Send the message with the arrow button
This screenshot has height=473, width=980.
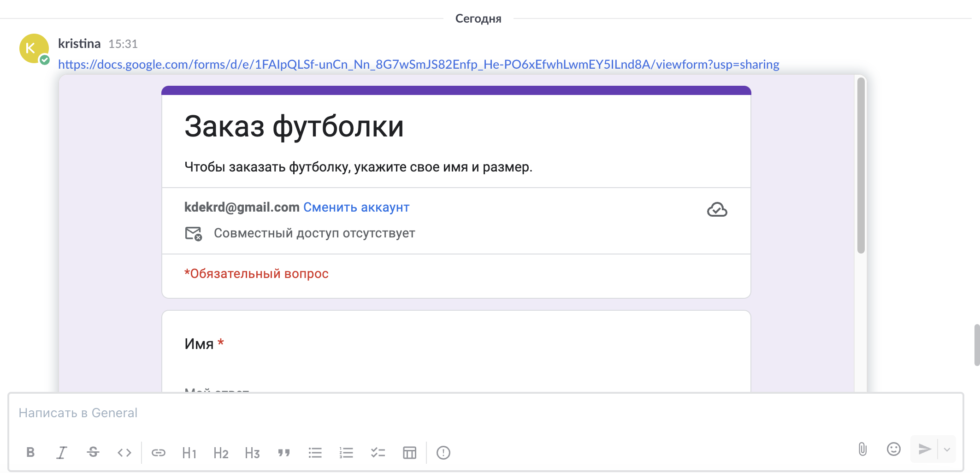click(924, 448)
